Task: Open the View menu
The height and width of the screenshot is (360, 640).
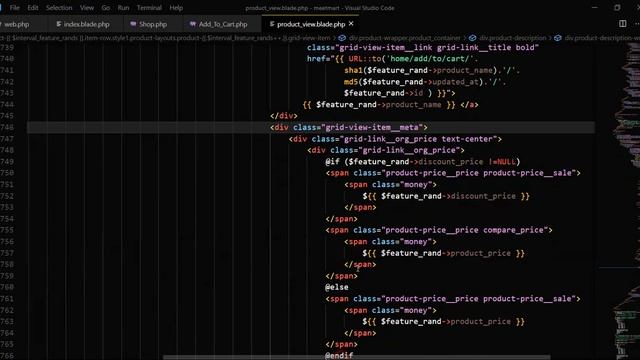Action: [87, 8]
